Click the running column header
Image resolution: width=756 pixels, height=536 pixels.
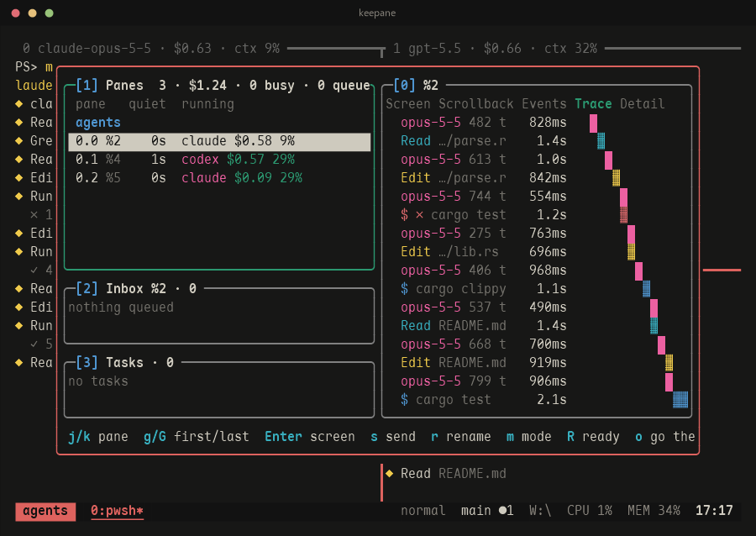[x=207, y=103]
